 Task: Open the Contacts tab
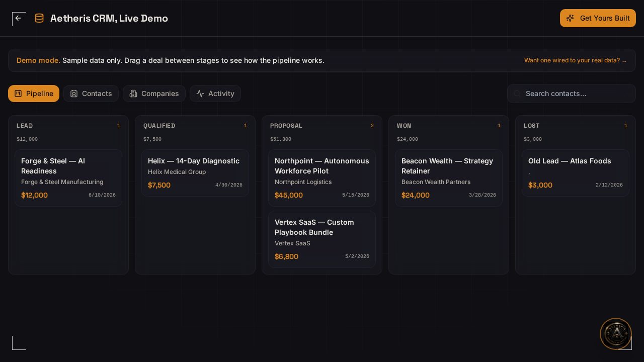[x=91, y=94]
